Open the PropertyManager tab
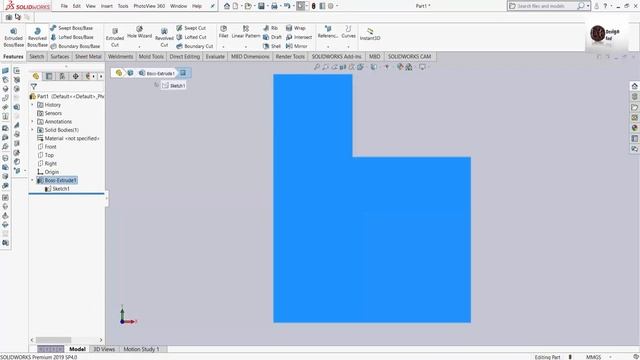The width and height of the screenshot is (640, 360). [x=49, y=76]
